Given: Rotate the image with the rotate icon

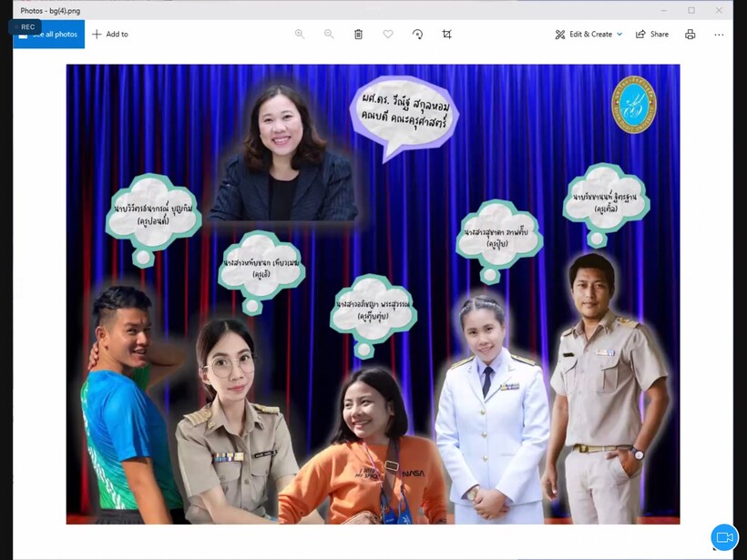Looking at the screenshot, I should (x=417, y=35).
